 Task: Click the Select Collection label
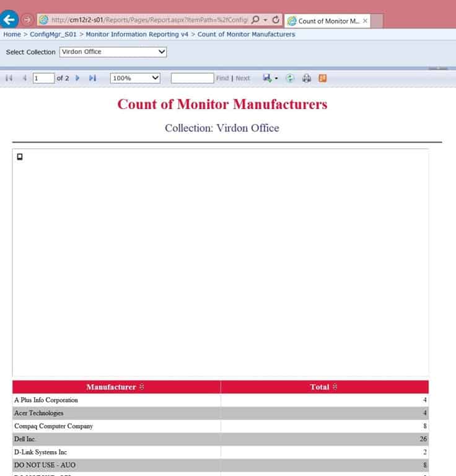[x=30, y=52]
